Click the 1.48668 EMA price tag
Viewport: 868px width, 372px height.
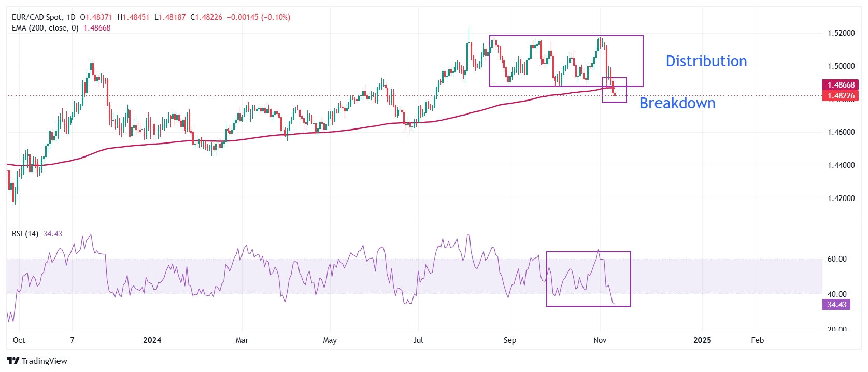tap(840, 85)
